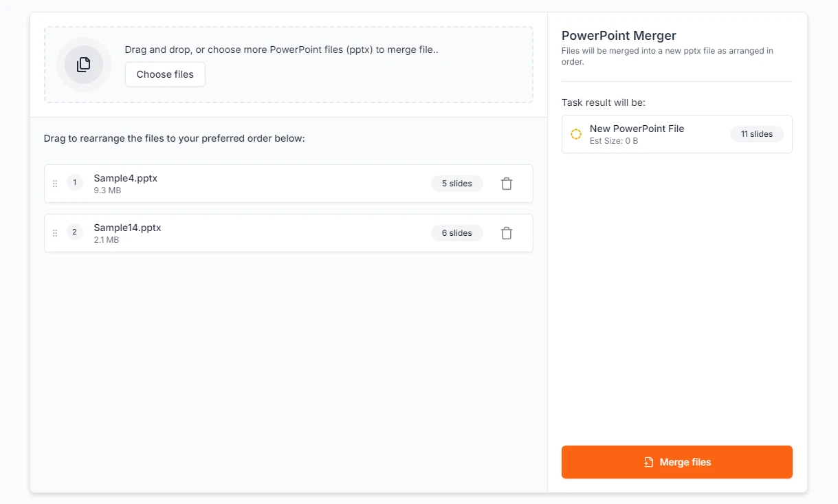Image resolution: width=838 pixels, height=504 pixels.
Task: Click the PowerPoint Merger heading
Action: [619, 35]
